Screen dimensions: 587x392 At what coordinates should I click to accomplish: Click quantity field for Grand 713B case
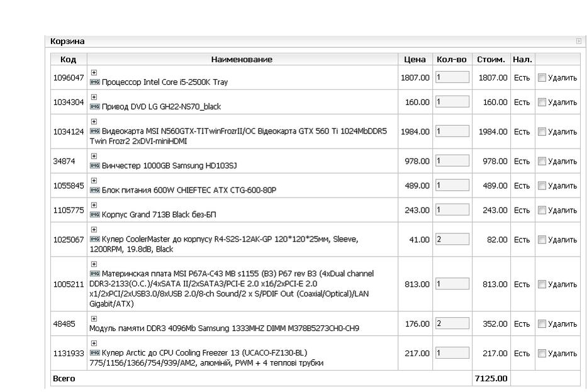pos(452,210)
